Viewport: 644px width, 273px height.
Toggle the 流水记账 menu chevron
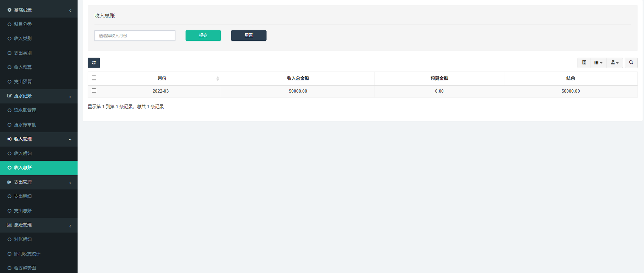70,97
